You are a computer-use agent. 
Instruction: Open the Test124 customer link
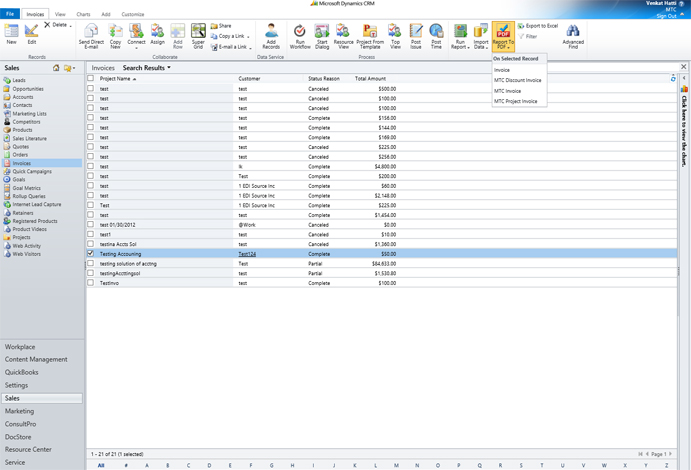click(x=247, y=254)
